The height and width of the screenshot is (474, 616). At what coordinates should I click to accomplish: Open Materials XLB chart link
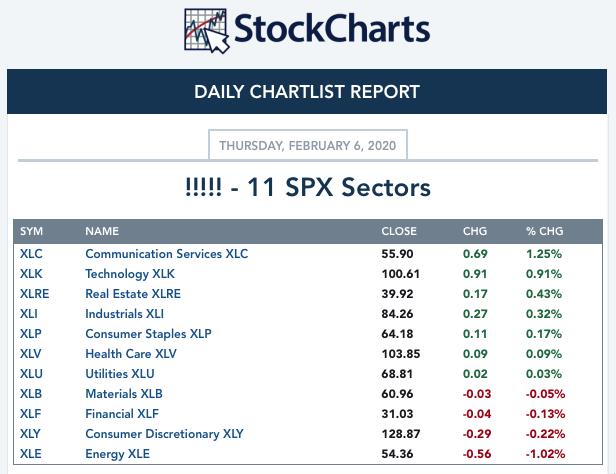tap(124, 394)
